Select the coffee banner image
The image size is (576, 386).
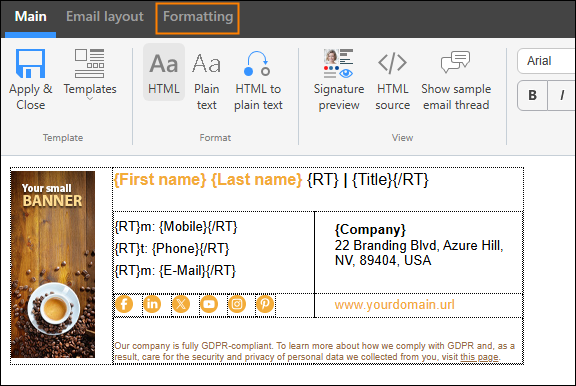click(x=53, y=264)
